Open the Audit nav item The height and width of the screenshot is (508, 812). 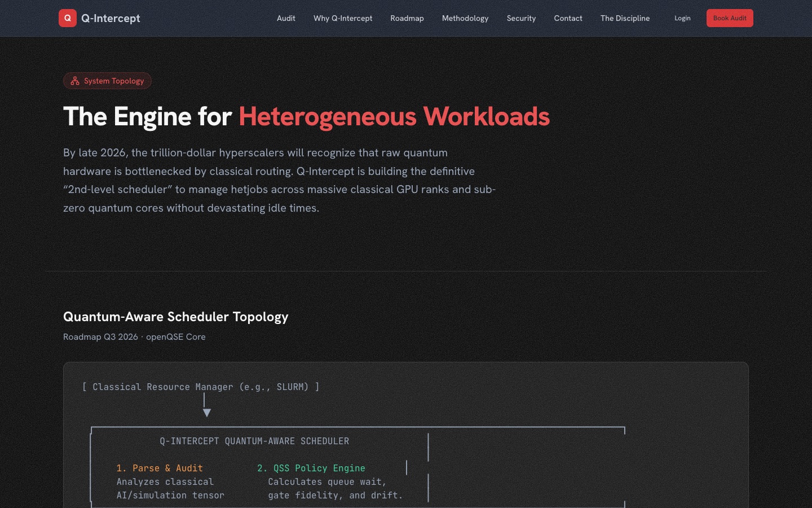point(286,18)
